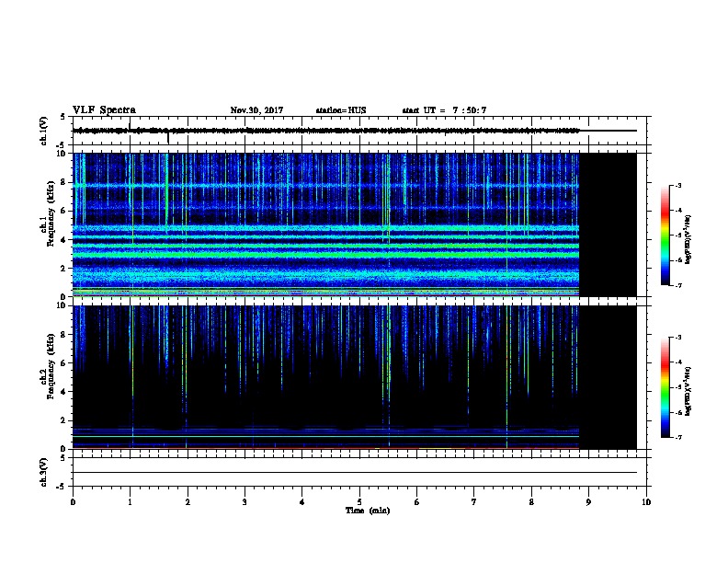Click the "VLF Spectra" plot title

click(104, 110)
